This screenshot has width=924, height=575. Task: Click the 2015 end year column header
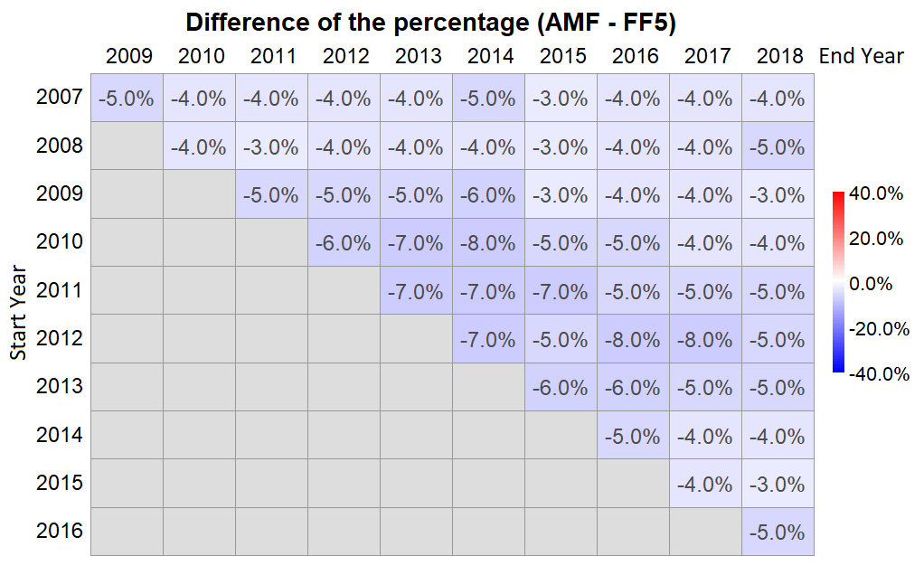coord(562,56)
